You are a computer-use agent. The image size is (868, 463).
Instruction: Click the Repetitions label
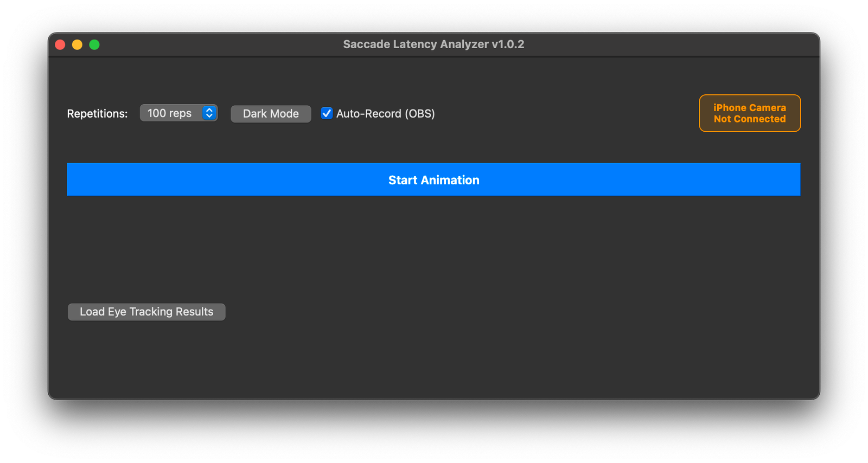coord(97,113)
